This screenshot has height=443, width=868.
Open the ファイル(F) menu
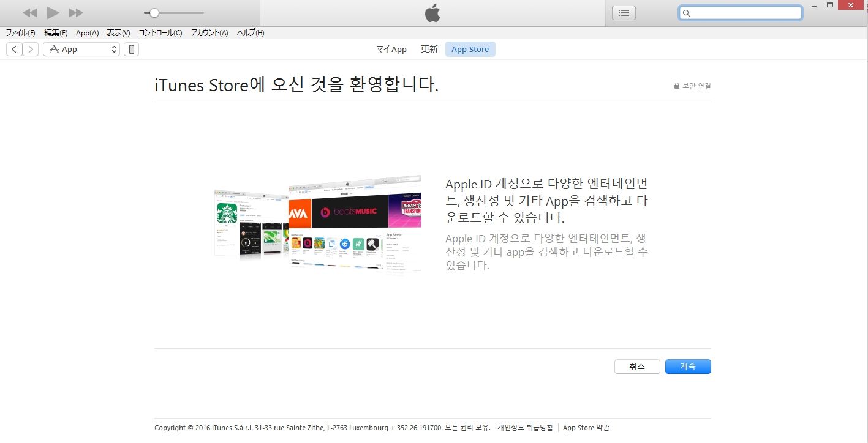(x=20, y=33)
